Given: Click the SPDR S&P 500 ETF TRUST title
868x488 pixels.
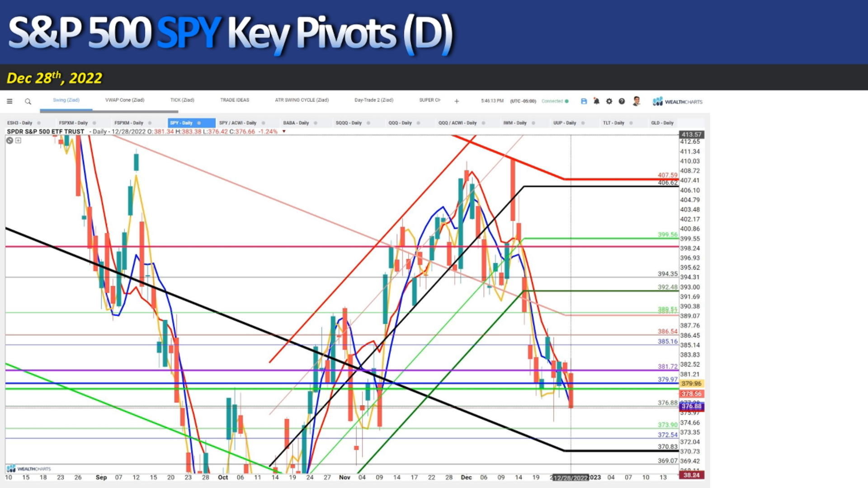Looking at the screenshot, I should coord(46,131).
